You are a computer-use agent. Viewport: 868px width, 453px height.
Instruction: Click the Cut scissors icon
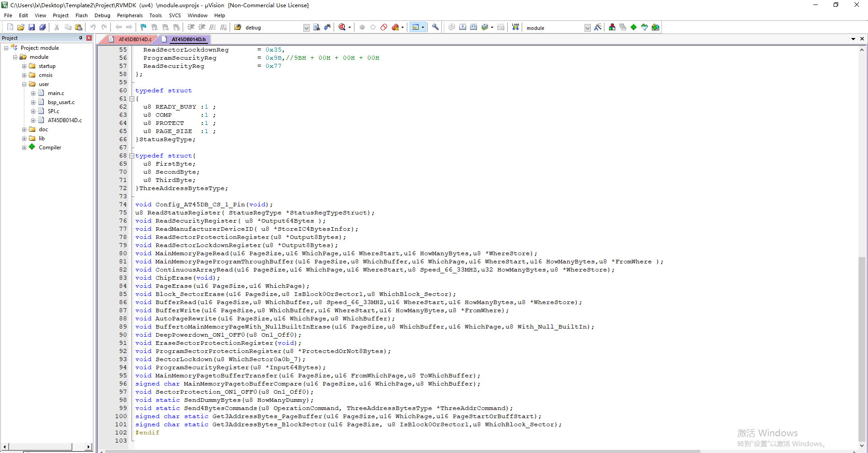click(57, 28)
